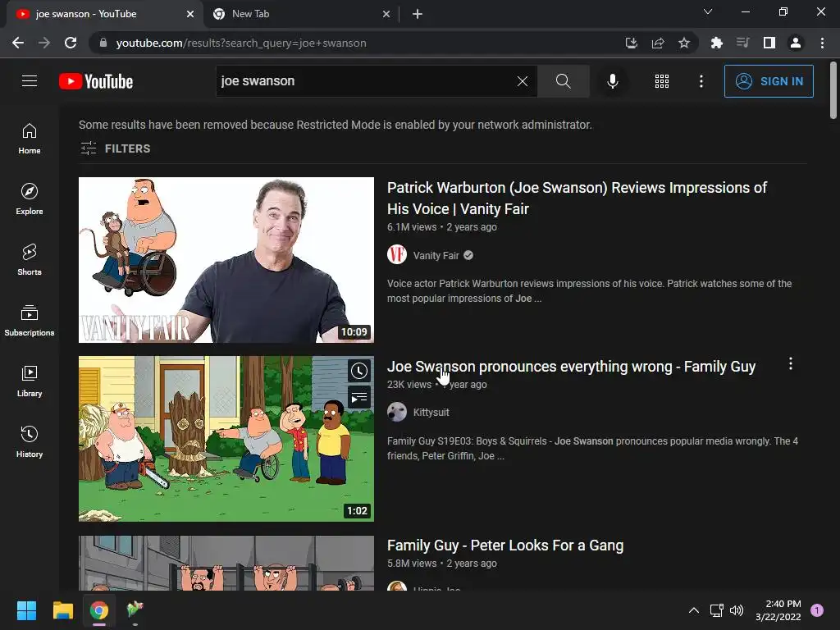This screenshot has width=840, height=630.
Task: Share this page from the address bar
Action: pyautogui.click(x=657, y=43)
